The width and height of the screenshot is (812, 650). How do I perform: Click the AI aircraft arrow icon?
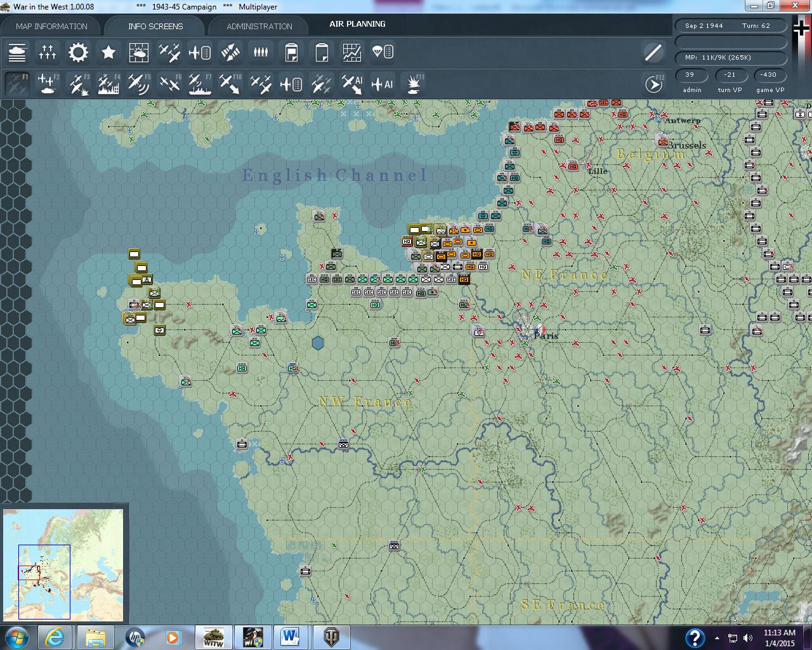click(x=352, y=84)
